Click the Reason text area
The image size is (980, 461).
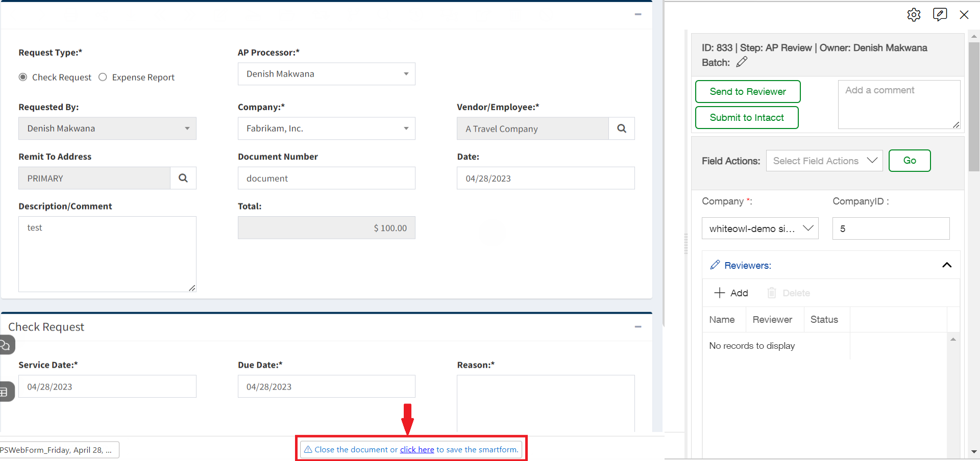(x=546, y=404)
